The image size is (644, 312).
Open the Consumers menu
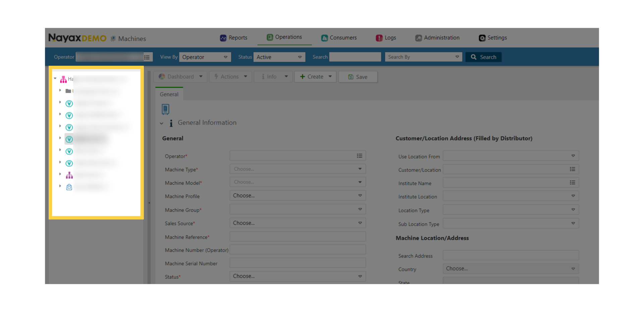point(339,38)
